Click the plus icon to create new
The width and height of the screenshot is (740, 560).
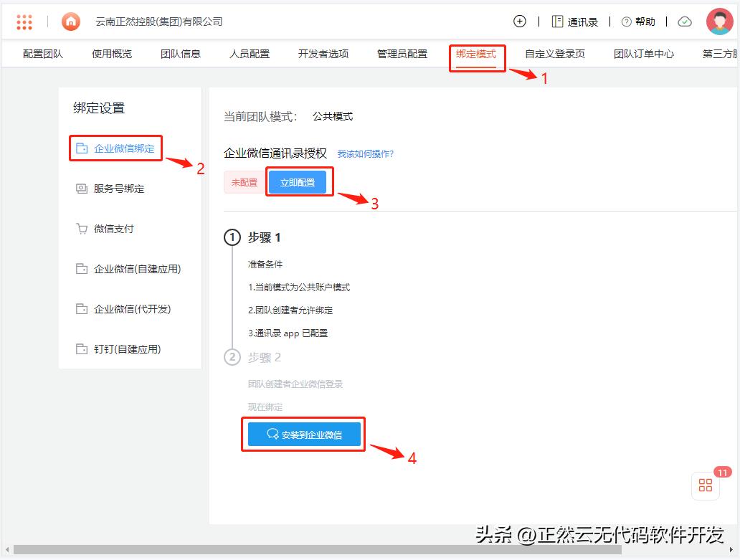(519, 22)
